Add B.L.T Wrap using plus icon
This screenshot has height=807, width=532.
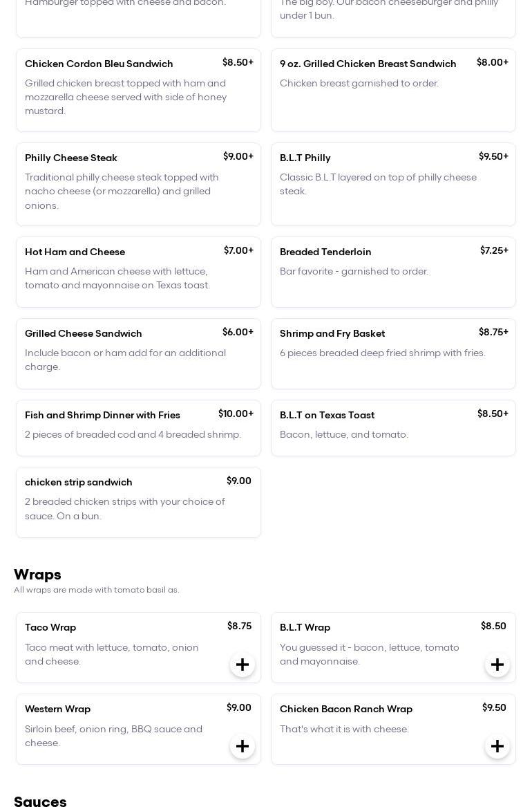click(x=497, y=665)
